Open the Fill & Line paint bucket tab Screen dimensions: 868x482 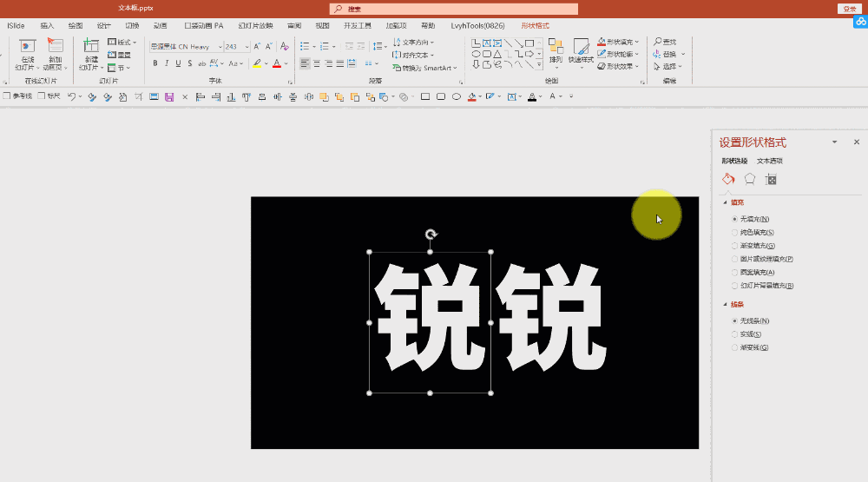coord(728,179)
